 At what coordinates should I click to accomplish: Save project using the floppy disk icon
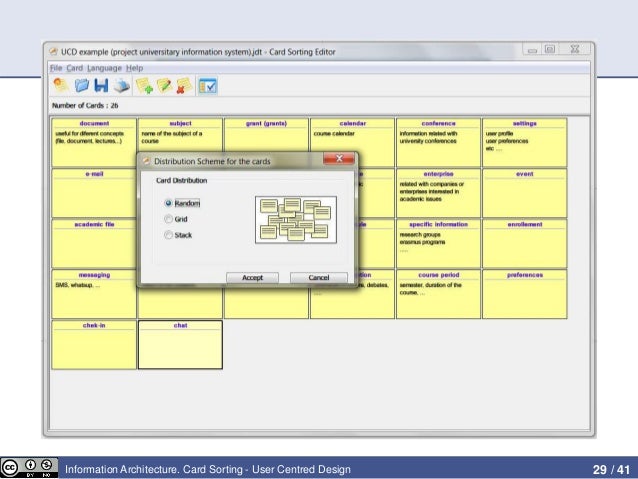point(102,86)
